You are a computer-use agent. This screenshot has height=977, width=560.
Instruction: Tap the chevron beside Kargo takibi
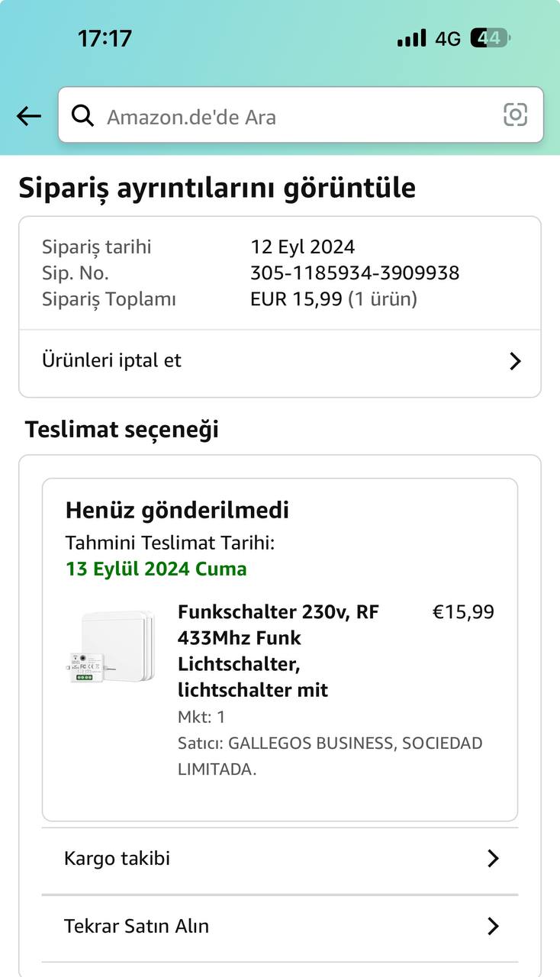click(x=493, y=859)
